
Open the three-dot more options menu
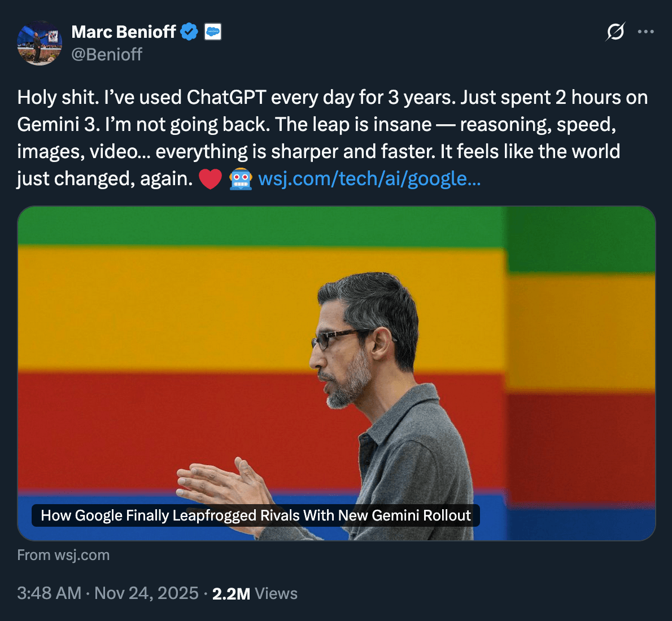pyautogui.click(x=645, y=32)
